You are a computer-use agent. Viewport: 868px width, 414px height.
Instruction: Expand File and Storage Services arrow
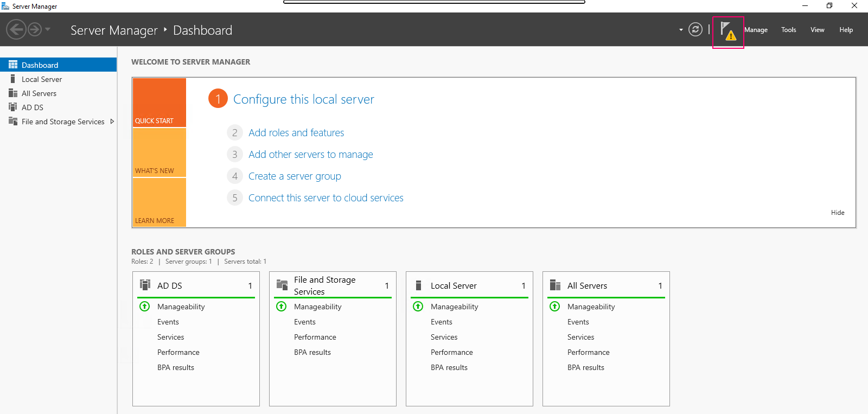[112, 122]
